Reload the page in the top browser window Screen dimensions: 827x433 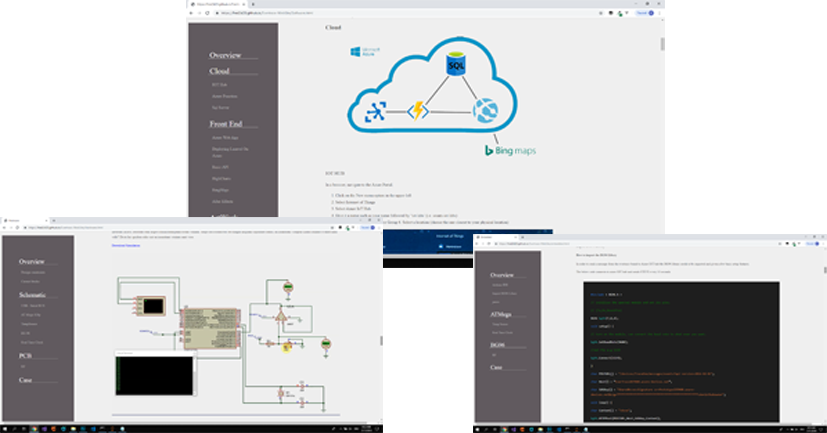[x=207, y=13]
